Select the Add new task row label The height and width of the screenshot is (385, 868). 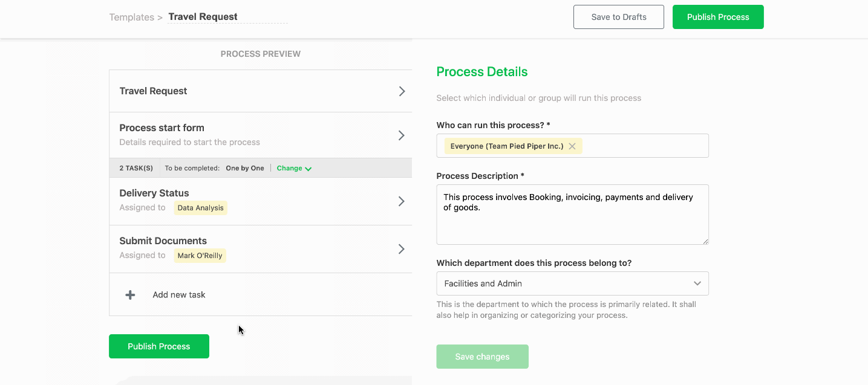(x=179, y=295)
